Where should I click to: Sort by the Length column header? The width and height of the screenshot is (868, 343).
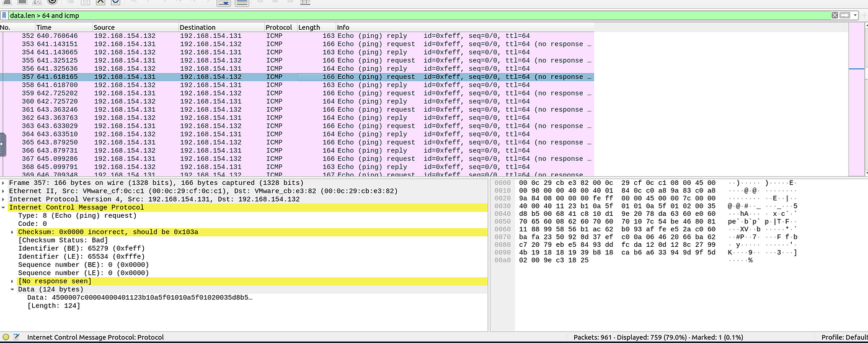[316, 27]
